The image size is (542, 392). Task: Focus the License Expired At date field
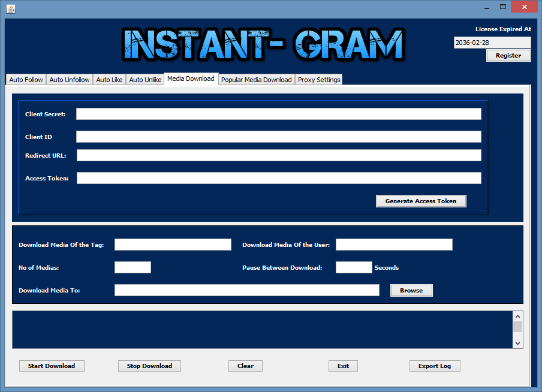coord(492,43)
